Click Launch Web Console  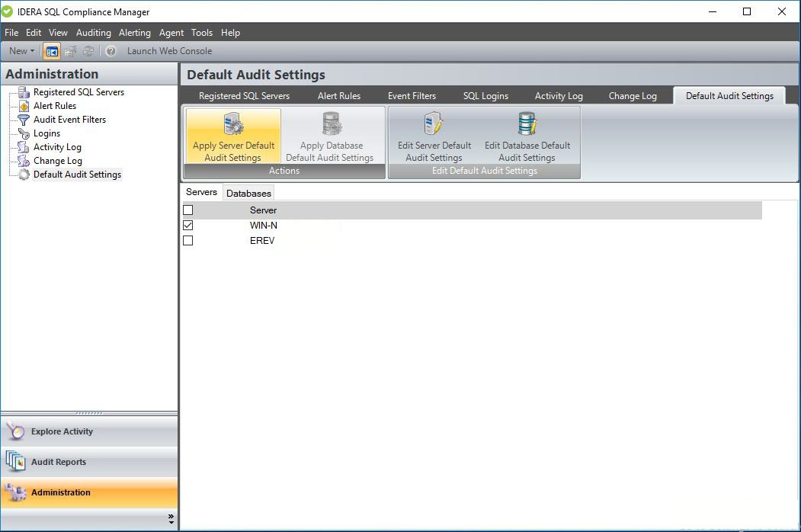[170, 51]
